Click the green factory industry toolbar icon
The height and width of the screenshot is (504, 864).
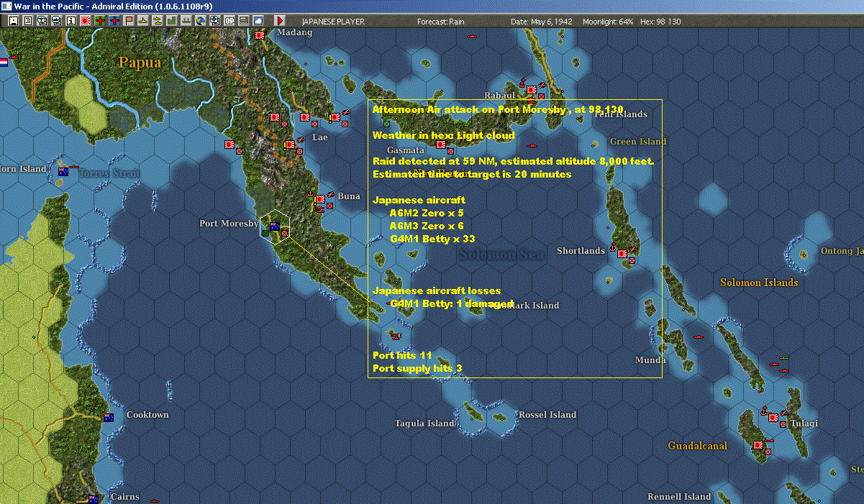pos(172,21)
